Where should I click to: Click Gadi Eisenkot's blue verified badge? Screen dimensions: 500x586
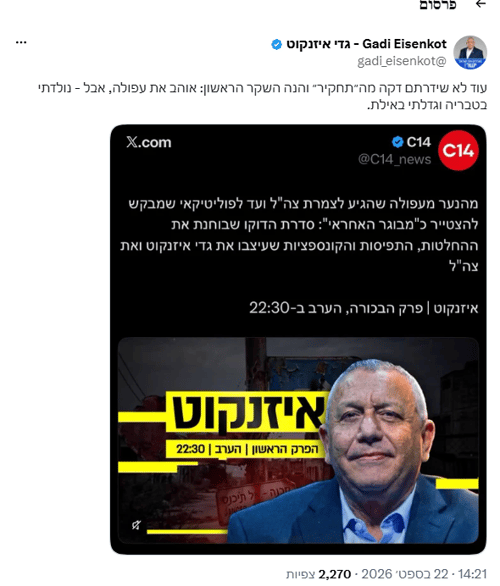[276, 44]
